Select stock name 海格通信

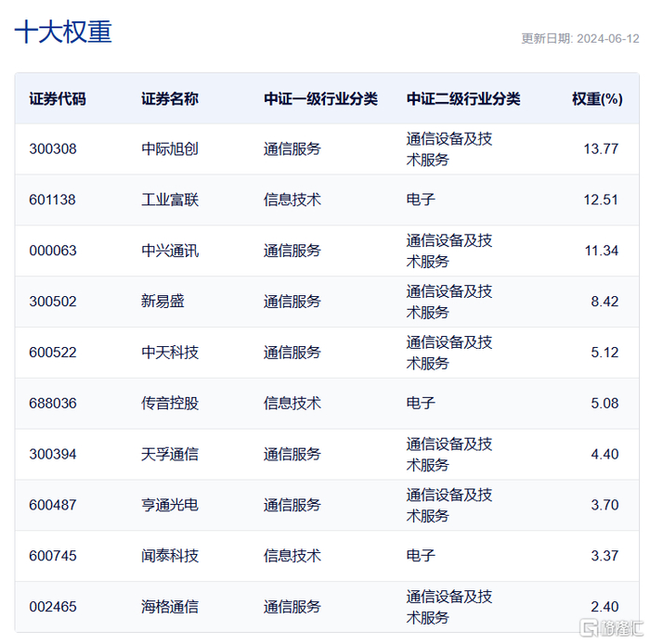click(170, 607)
